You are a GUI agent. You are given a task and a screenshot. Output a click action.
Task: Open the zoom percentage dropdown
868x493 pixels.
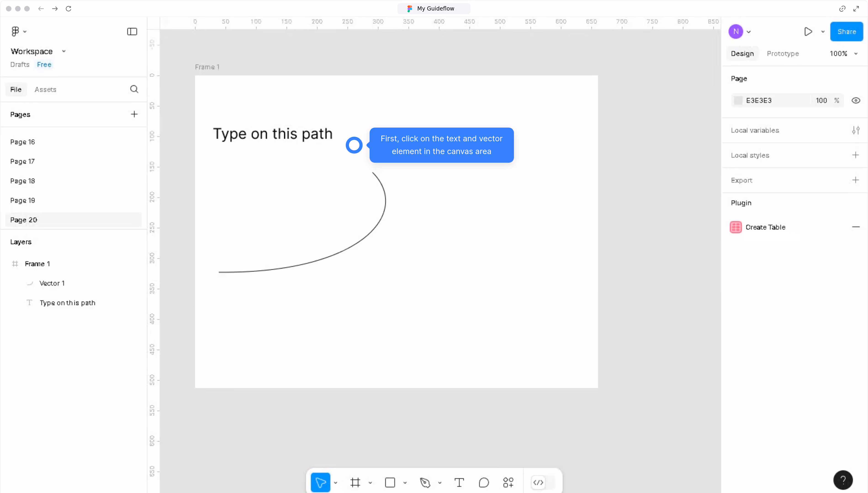tap(844, 53)
